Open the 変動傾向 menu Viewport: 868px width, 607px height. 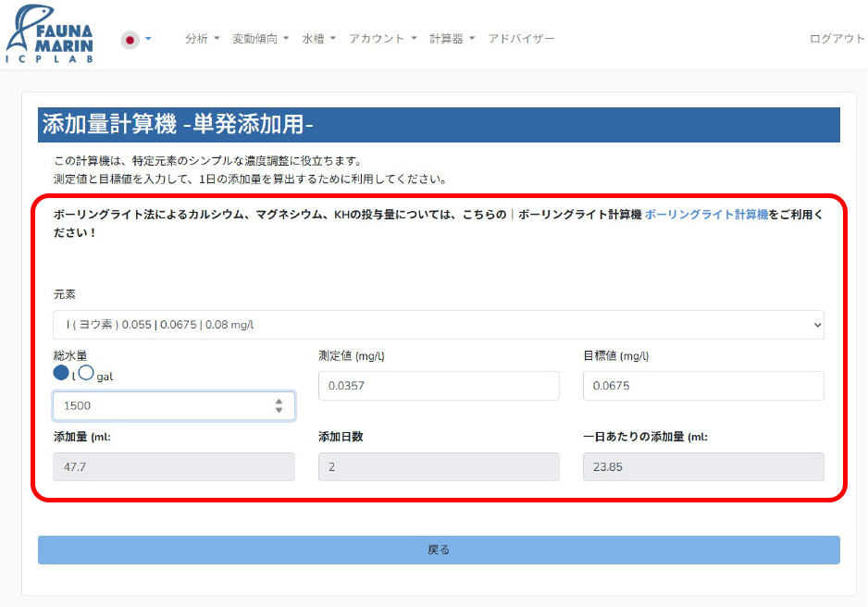point(260,39)
